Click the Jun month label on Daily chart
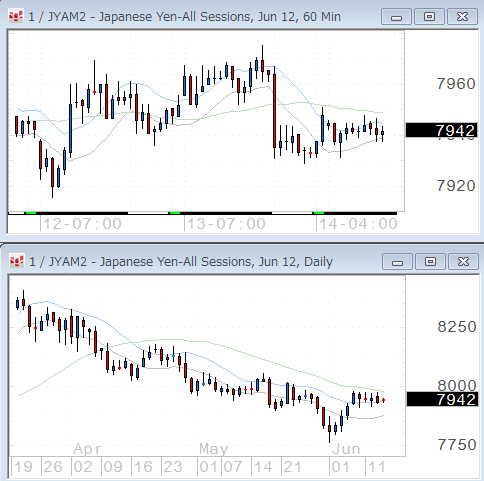The width and height of the screenshot is (484, 481). [x=346, y=449]
